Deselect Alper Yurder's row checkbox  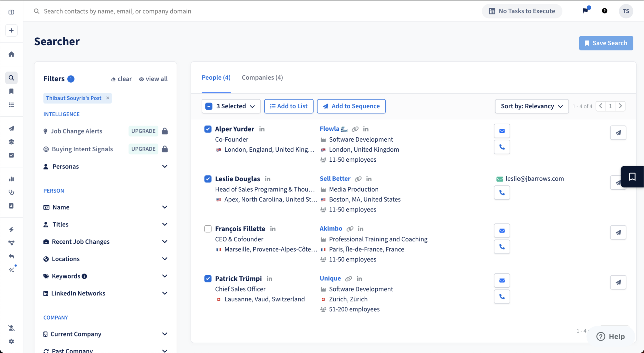pos(208,129)
